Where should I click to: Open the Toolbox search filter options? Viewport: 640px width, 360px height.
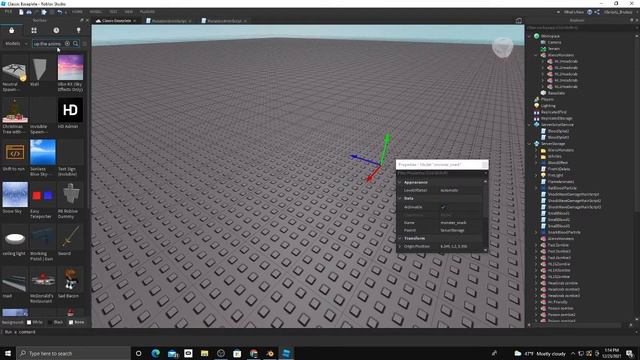coord(85,43)
